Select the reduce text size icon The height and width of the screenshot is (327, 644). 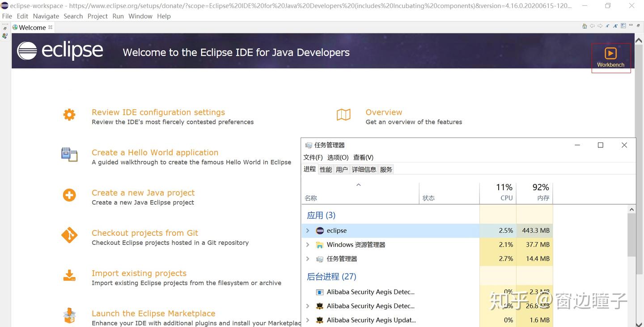click(607, 26)
